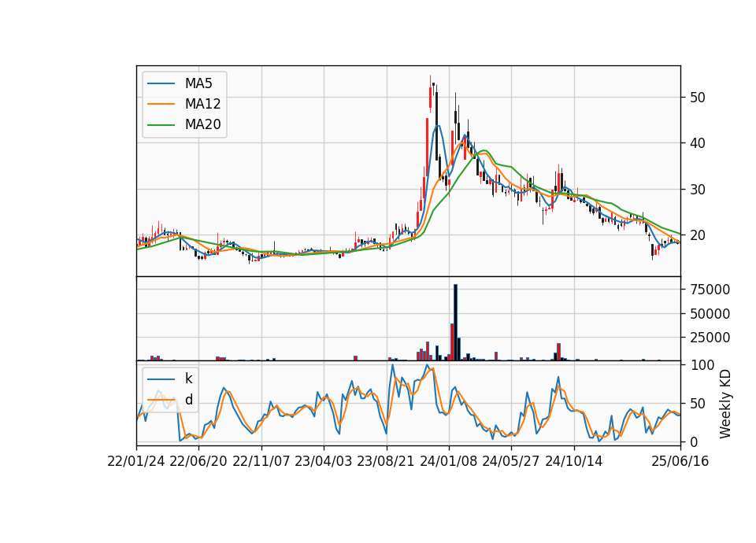Click the d legend label in KD panel

coord(189,400)
